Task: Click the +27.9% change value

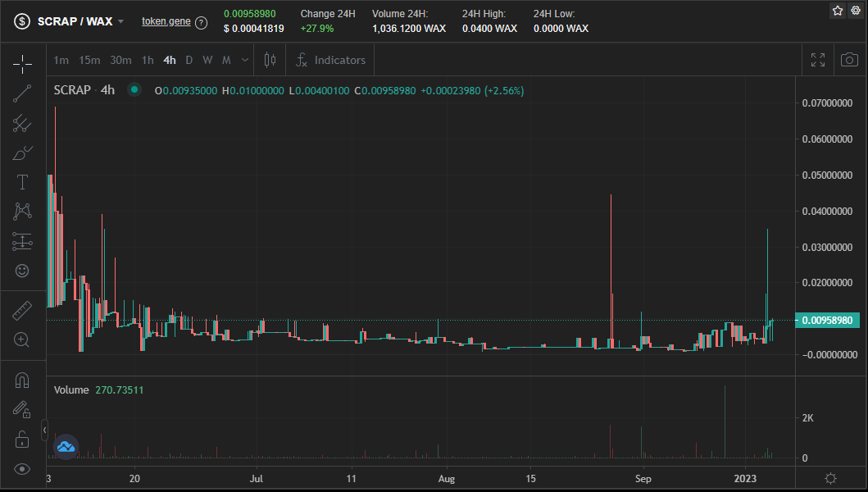Action: tap(317, 29)
